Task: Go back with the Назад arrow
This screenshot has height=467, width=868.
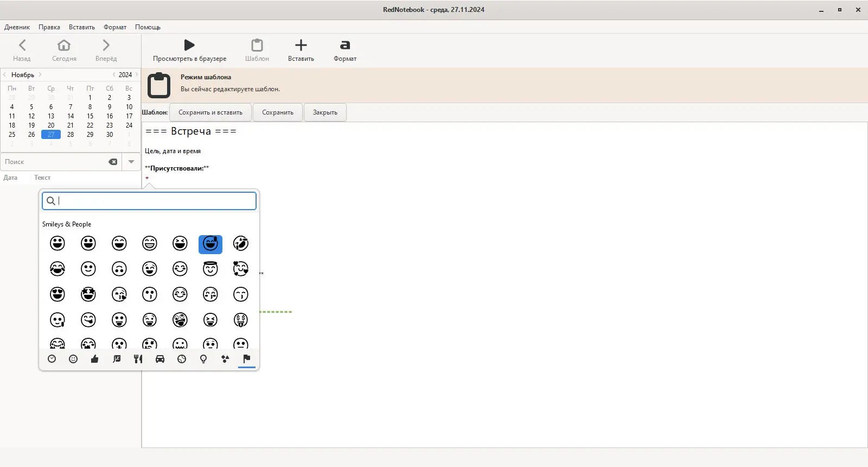Action: [22, 51]
